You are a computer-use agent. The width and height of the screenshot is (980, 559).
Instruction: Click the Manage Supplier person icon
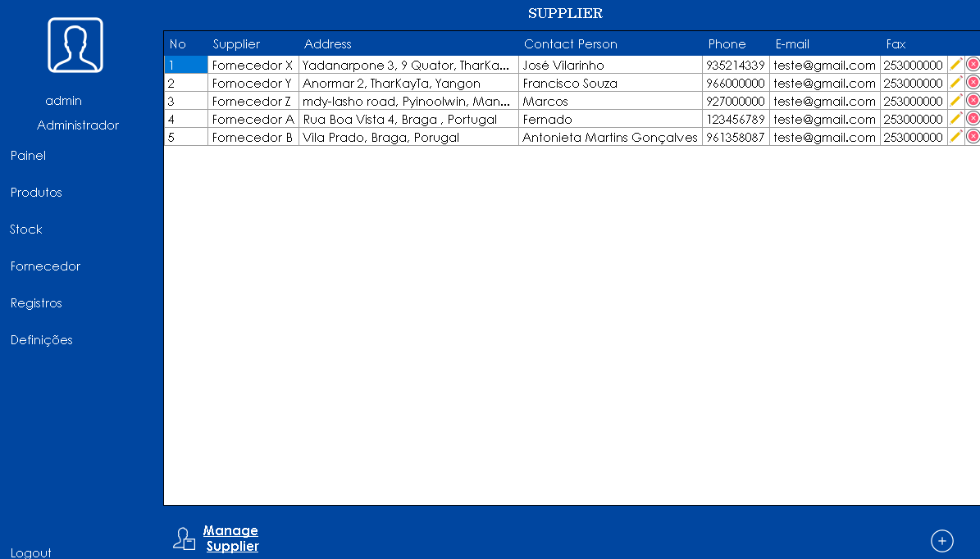tap(184, 539)
